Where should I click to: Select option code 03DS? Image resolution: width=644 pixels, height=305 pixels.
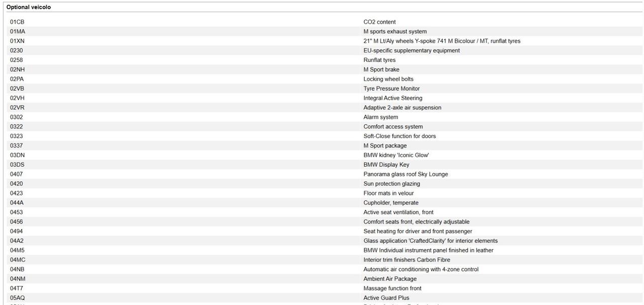[x=17, y=165]
